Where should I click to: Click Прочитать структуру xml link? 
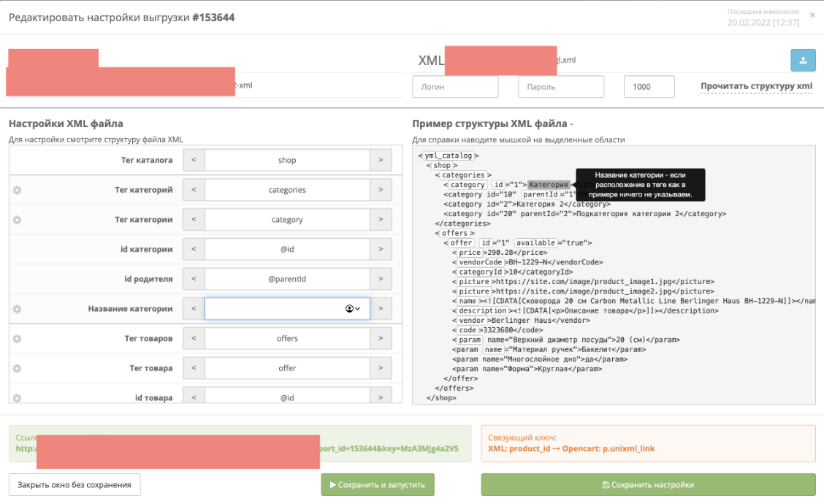click(x=756, y=86)
